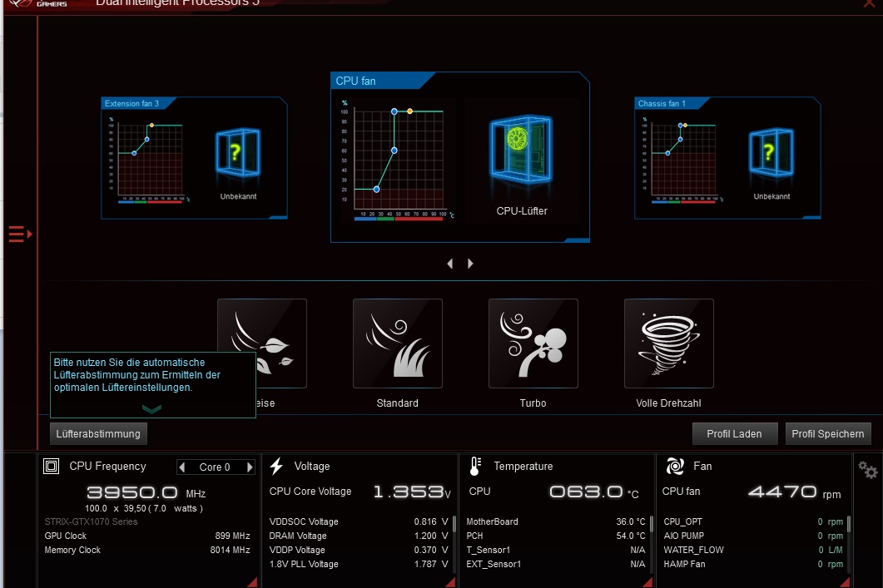883x588 pixels.
Task: Click the CPU-Lüfter case icon
Action: 522,151
